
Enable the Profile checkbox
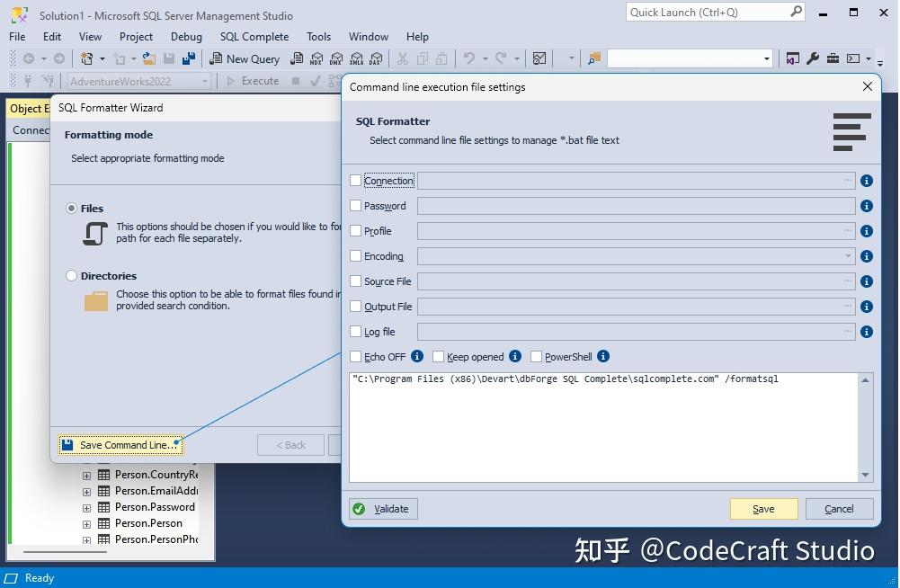click(355, 231)
